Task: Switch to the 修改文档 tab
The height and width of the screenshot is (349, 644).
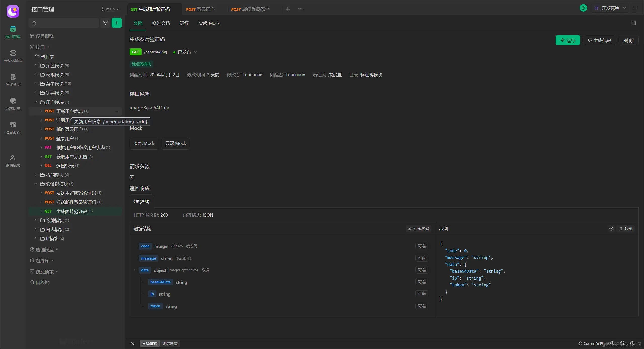Action: coord(161,23)
